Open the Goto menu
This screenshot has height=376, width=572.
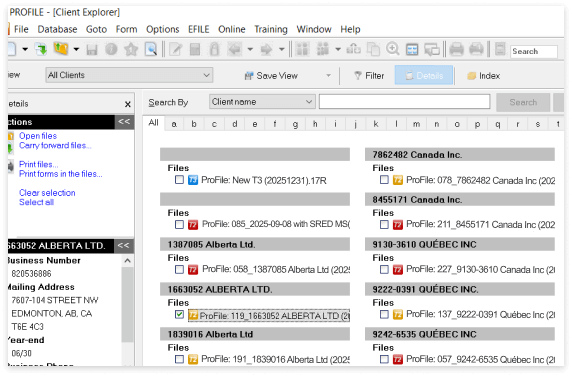[96, 29]
